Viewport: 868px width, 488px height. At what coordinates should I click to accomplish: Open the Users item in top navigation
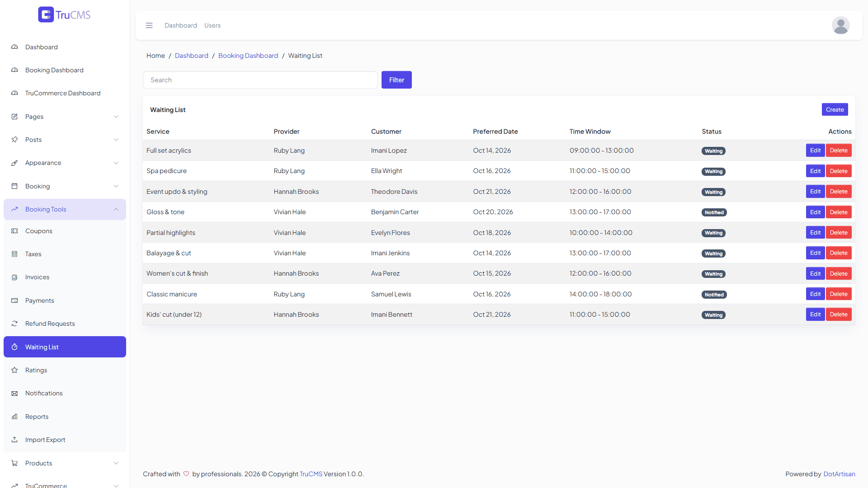(212, 25)
